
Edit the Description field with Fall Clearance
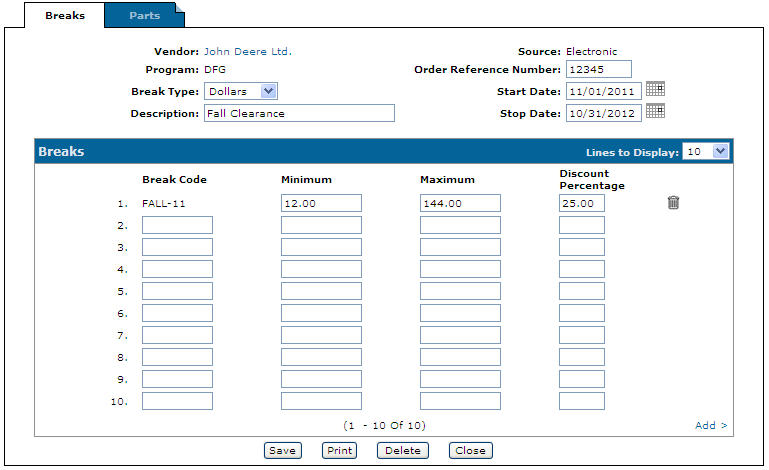pos(299,113)
